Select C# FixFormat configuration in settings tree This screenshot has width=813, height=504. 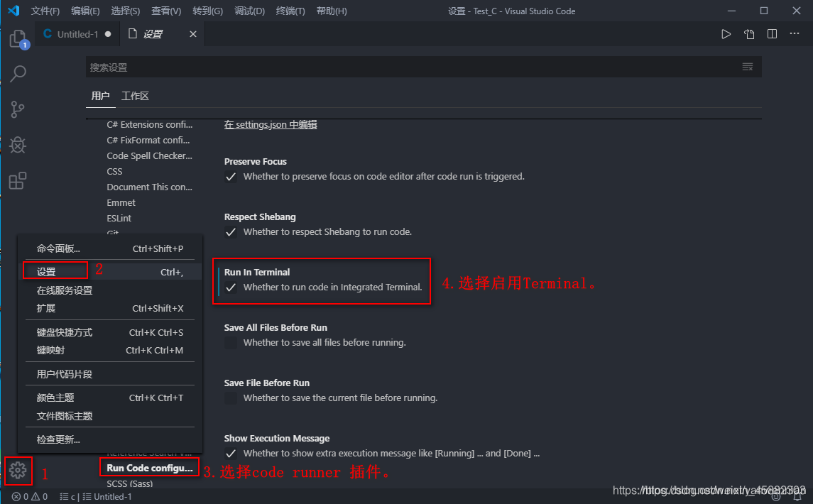[148, 140]
